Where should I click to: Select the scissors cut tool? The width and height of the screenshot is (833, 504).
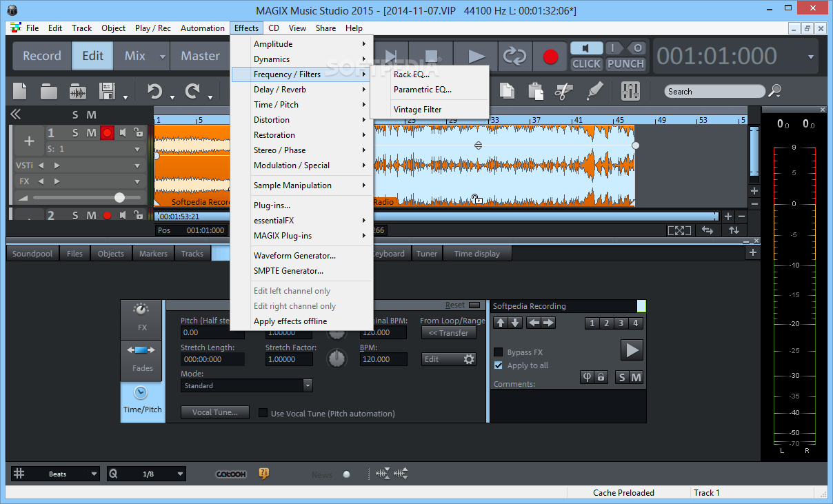point(564,91)
